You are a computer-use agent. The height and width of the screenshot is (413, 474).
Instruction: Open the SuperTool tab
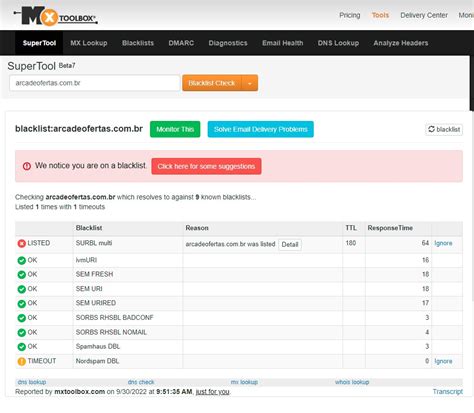point(39,43)
